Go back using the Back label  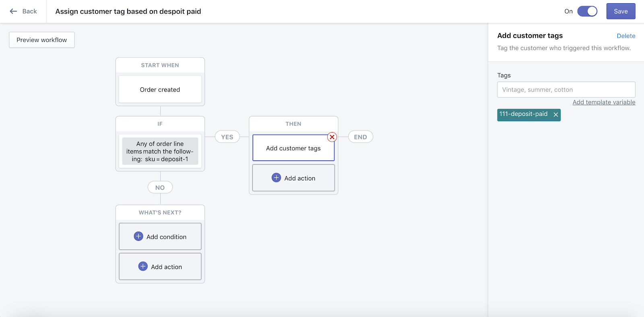pyautogui.click(x=29, y=11)
